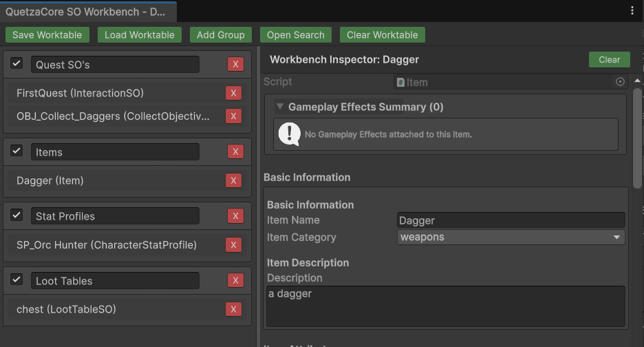
Task: Toggle the Stat Profiles group checkbox
Action: pyautogui.click(x=17, y=215)
